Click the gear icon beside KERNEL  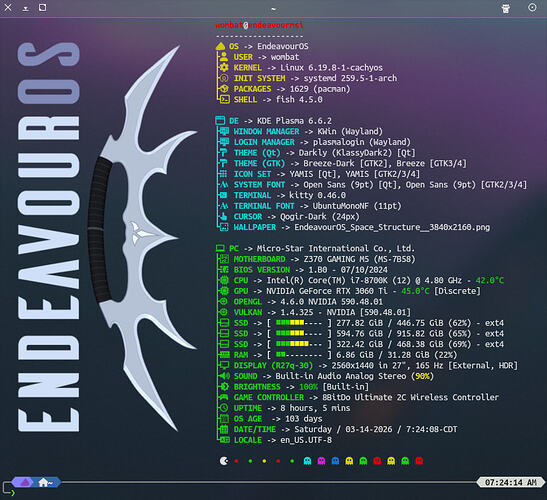[x=224, y=67]
